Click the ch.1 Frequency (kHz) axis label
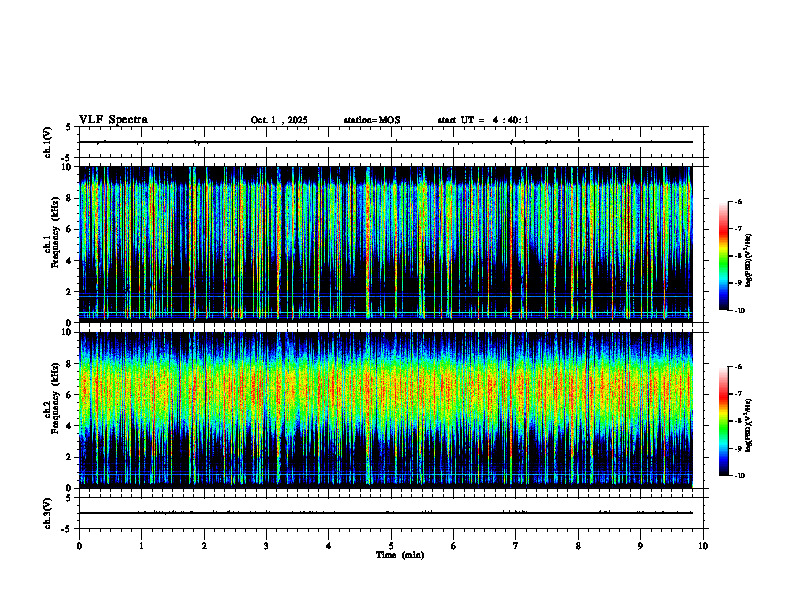 point(55,232)
